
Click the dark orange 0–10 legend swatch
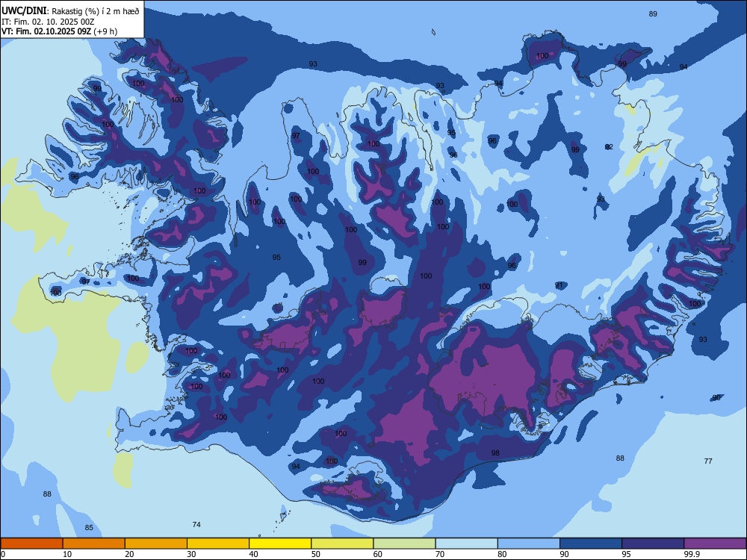coord(31,544)
